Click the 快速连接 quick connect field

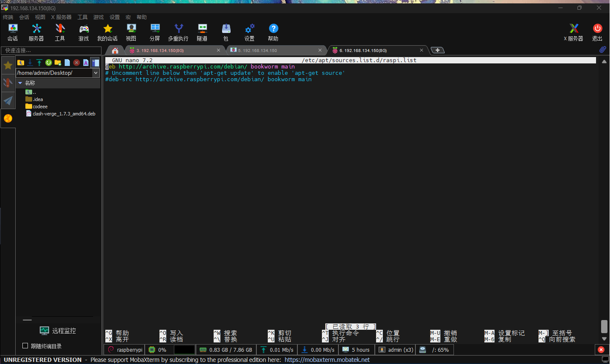pyautogui.click(x=51, y=50)
